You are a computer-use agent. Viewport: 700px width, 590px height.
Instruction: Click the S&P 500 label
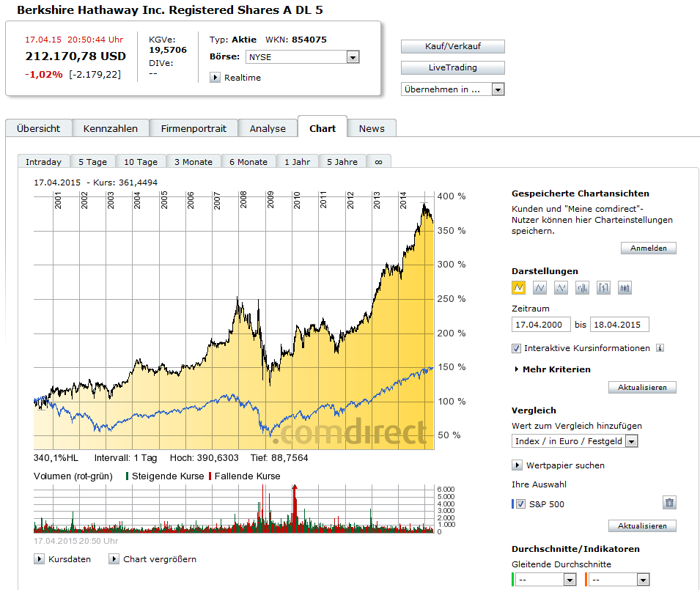pyautogui.click(x=546, y=504)
